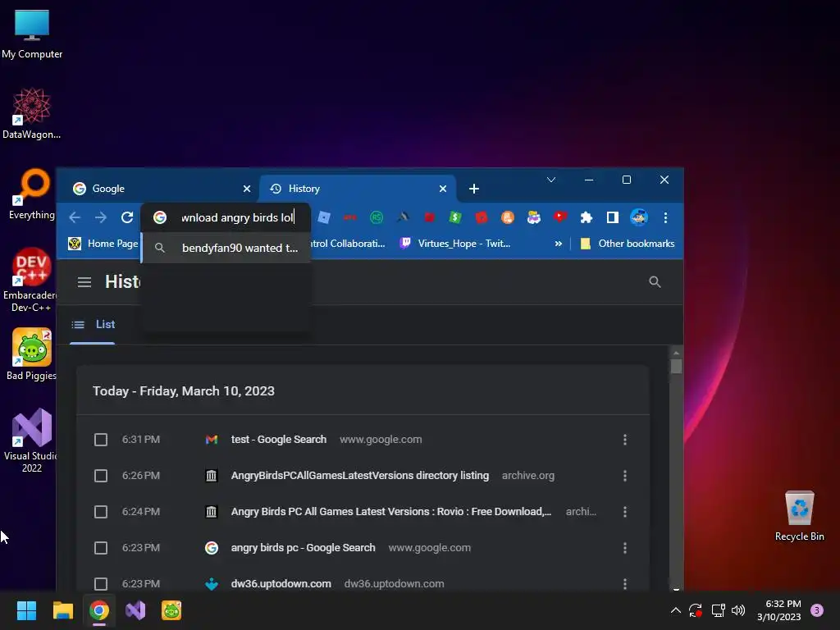
Task: Open more actions for the archive.org directory listing
Action: pyautogui.click(x=624, y=476)
